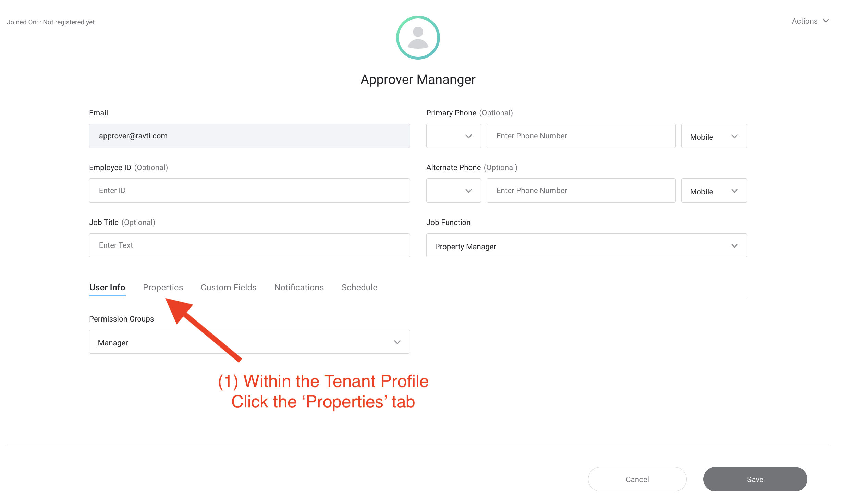Expand Primary Phone country code dropdown

[x=453, y=136]
